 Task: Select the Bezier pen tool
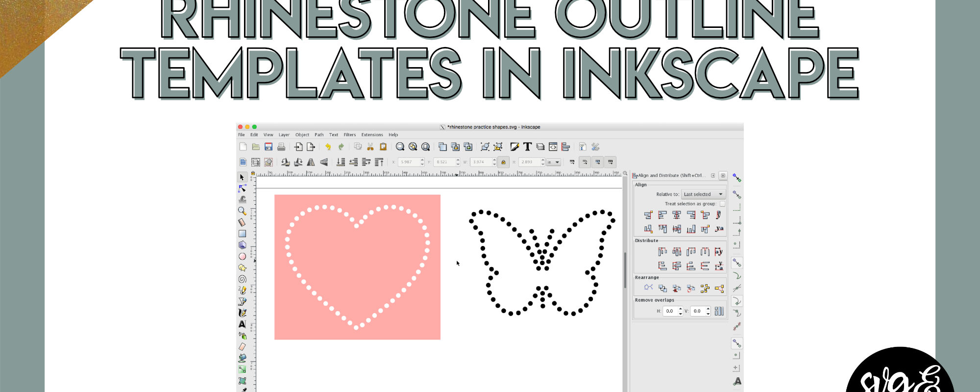click(x=242, y=301)
